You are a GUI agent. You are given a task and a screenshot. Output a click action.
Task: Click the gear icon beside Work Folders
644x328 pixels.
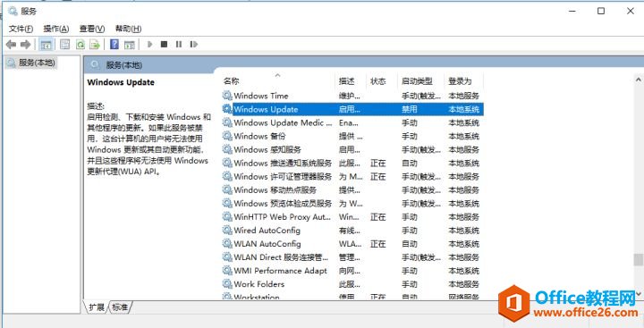(227, 284)
